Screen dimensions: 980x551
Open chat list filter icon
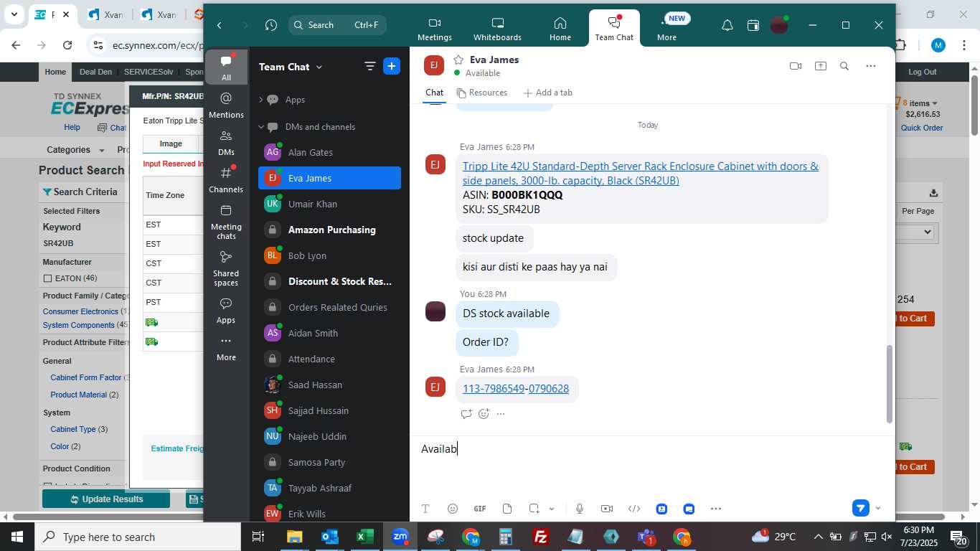370,67
